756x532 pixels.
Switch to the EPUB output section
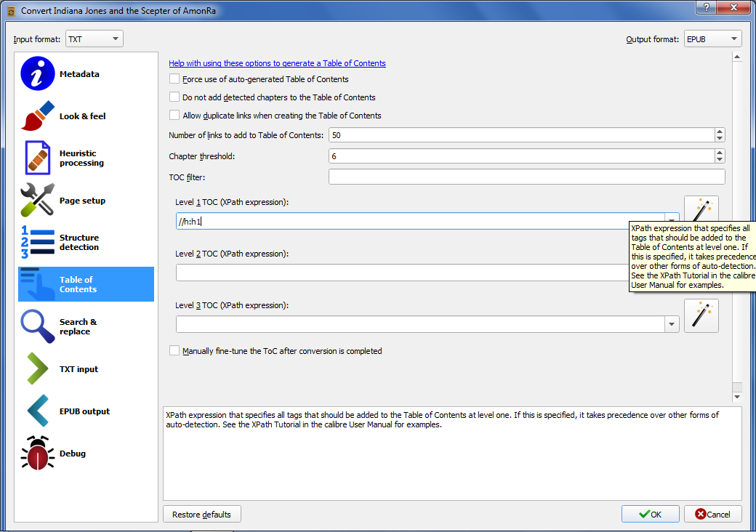84,411
